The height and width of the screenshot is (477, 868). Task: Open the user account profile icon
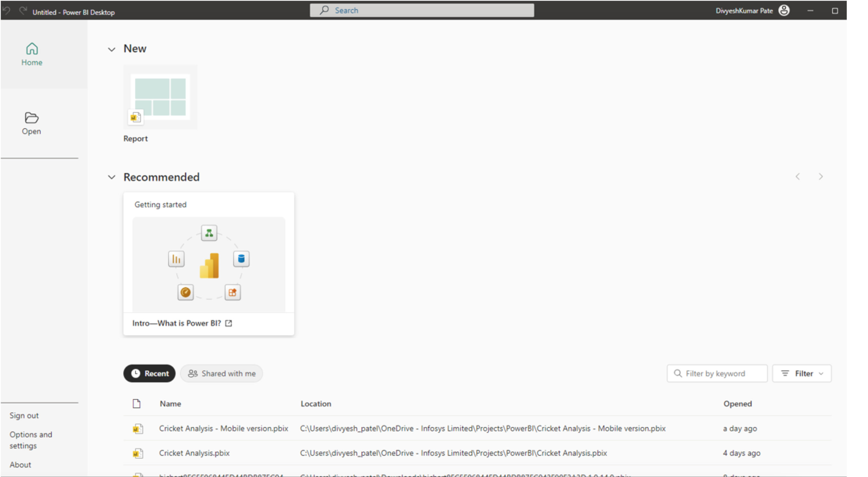[x=784, y=11]
